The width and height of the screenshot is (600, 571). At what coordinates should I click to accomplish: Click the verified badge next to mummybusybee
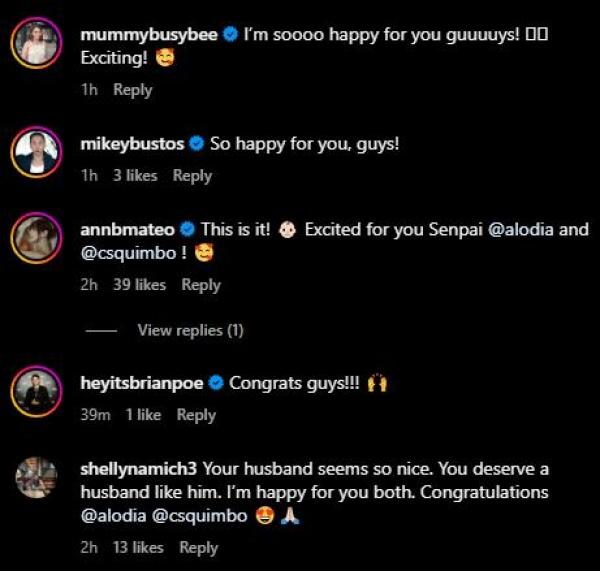[x=231, y=35]
